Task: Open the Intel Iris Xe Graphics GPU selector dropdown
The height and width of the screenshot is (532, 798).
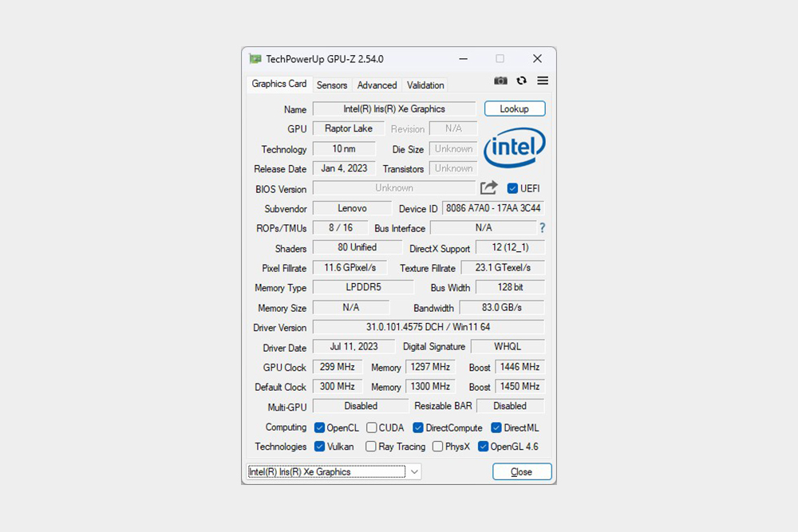Action: coord(334,472)
